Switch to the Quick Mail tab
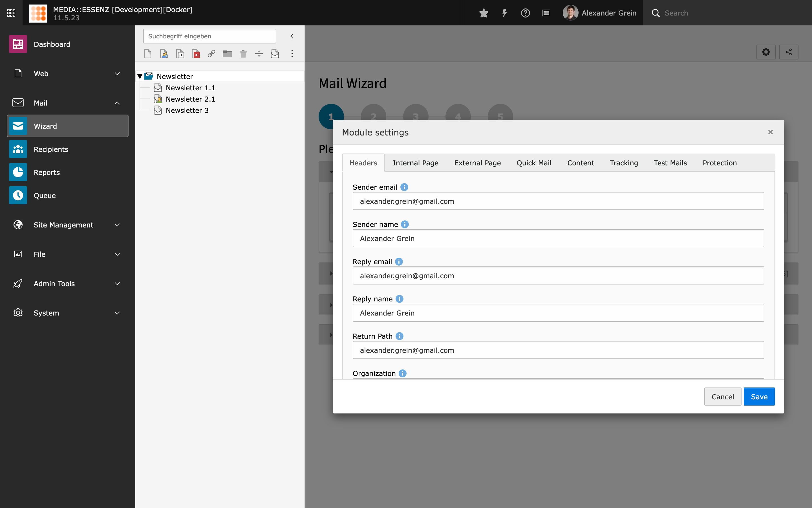The height and width of the screenshot is (508, 812). (x=534, y=163)
